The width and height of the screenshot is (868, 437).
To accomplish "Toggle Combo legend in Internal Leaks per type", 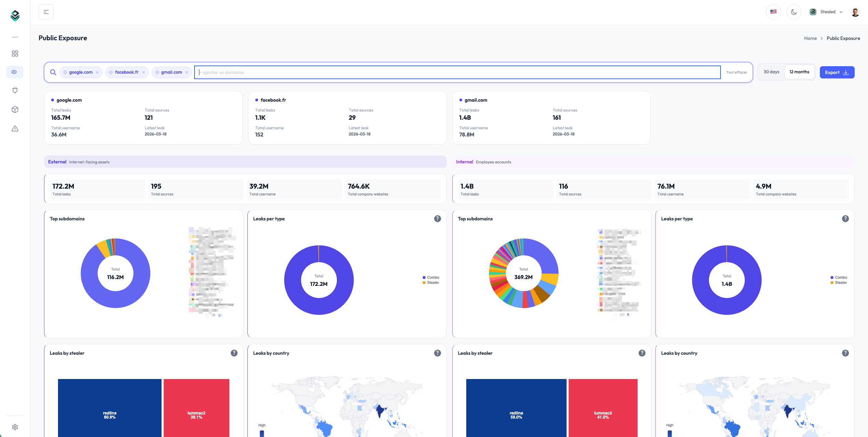I will tap(839, 277).
